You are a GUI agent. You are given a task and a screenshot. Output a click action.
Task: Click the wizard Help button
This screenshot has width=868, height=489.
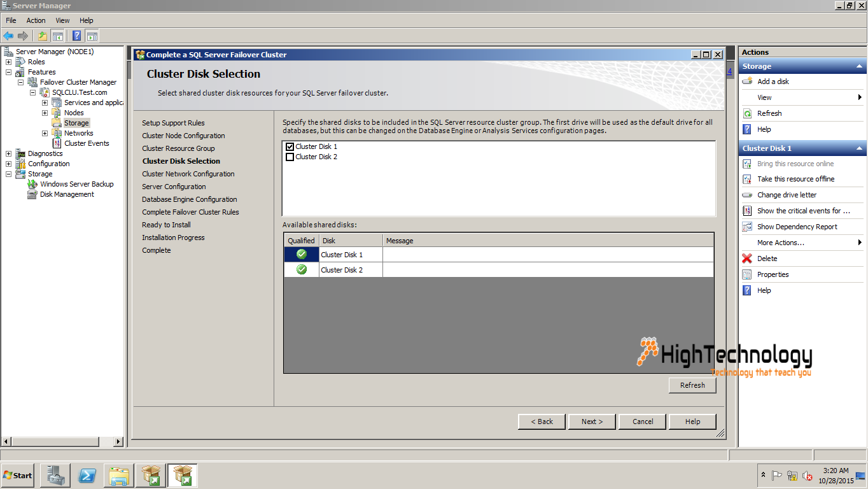pos(692,422)
